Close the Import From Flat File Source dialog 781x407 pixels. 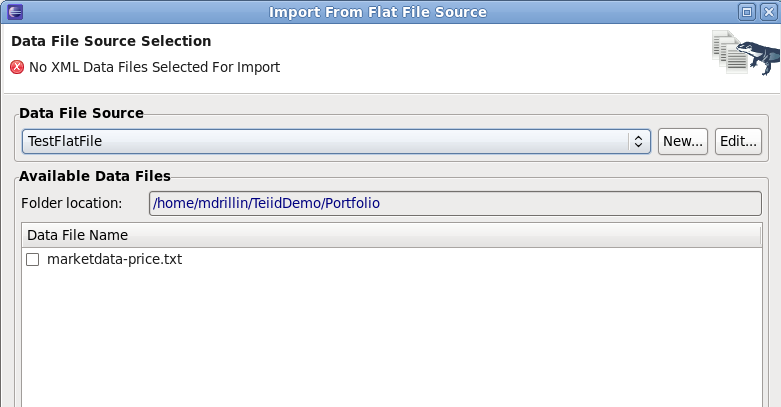pyautogui.click(x=767, y=12)
